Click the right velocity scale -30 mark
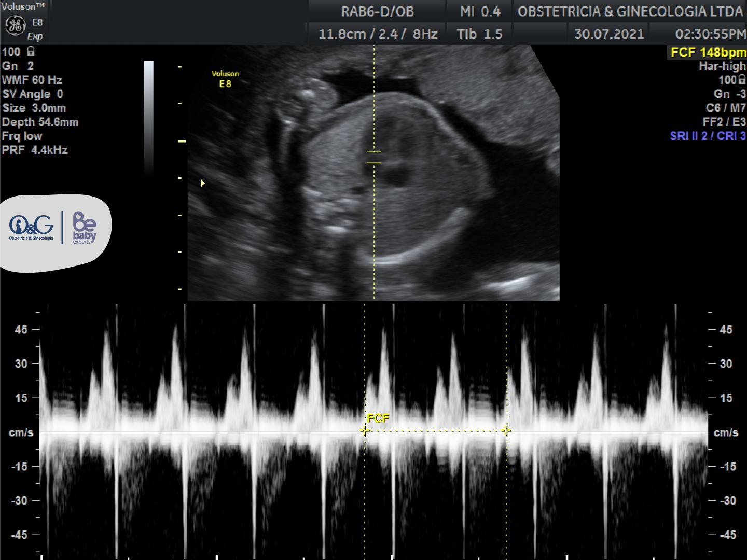 pos(728,500)
